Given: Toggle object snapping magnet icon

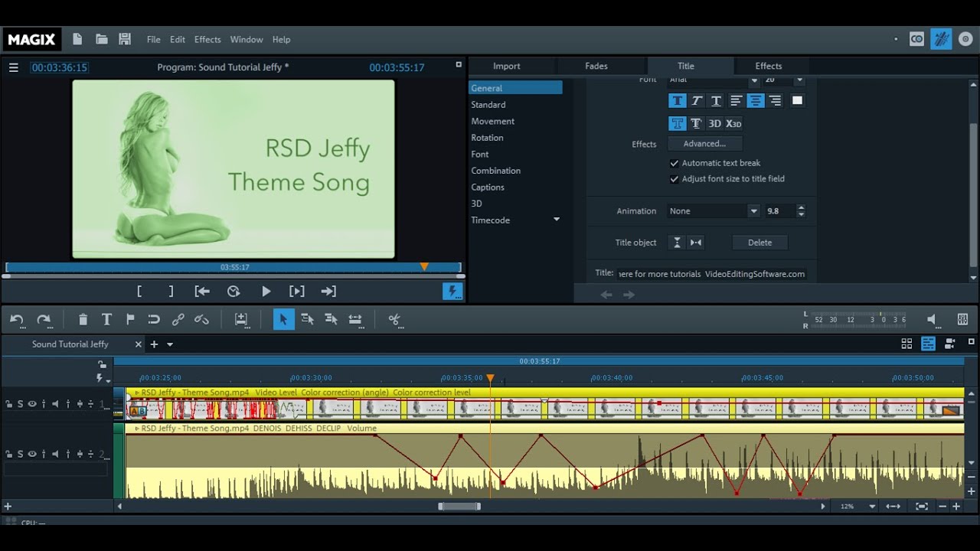Looking at the screenshot, I should (154, 320).
